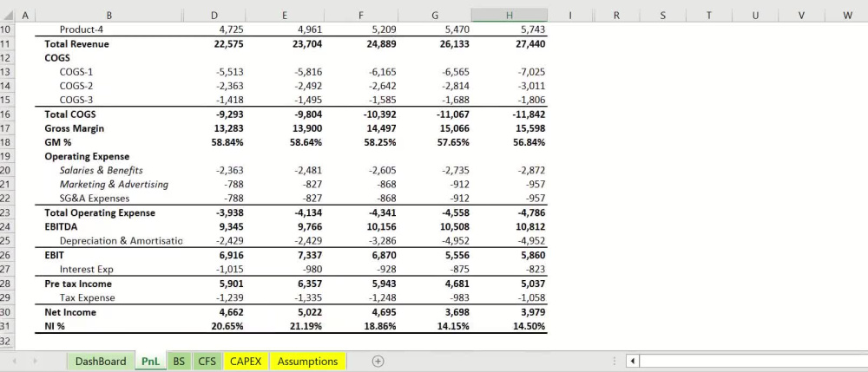Select cell with value 4,725

(x=214, y=29)
